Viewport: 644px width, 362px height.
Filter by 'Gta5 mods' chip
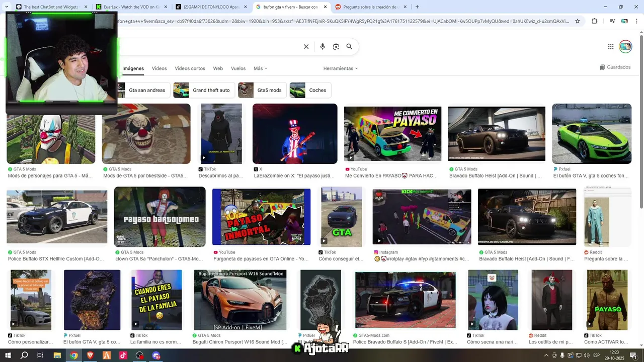262,90
